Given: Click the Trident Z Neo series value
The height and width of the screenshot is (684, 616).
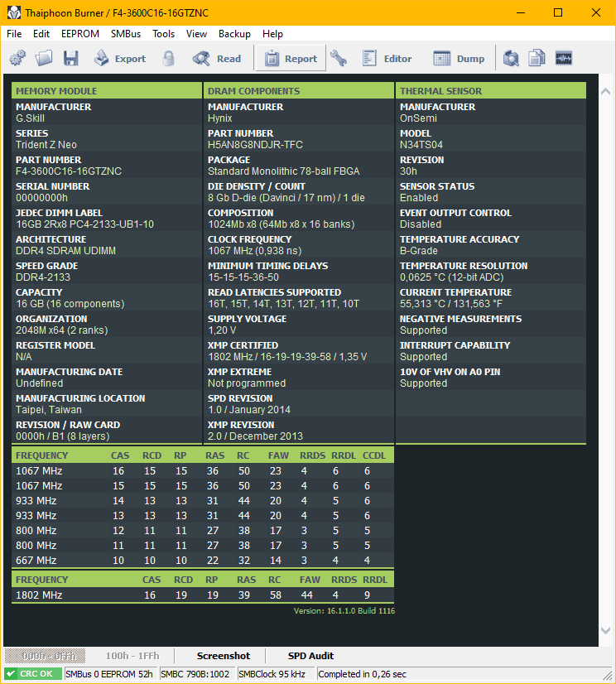Looking at the screenshot, I should (x=46, y=144).
